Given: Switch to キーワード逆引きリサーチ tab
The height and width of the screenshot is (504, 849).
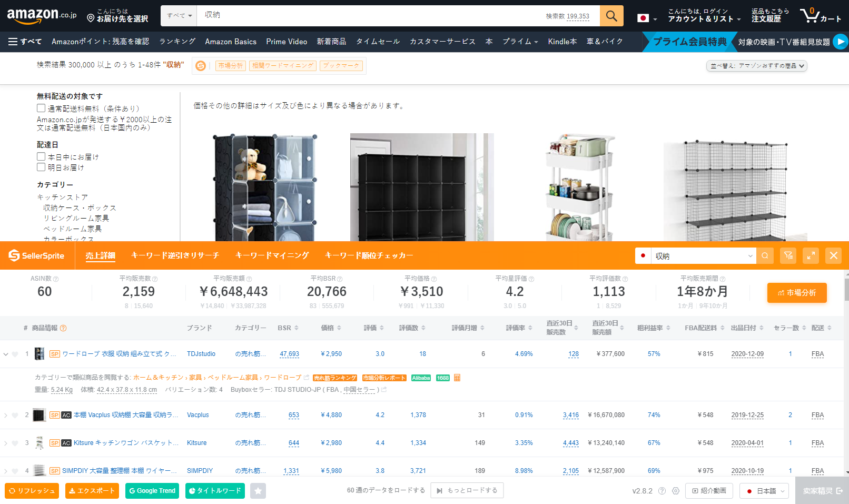Looking at the screenshot, I should [x=175, y=256].
